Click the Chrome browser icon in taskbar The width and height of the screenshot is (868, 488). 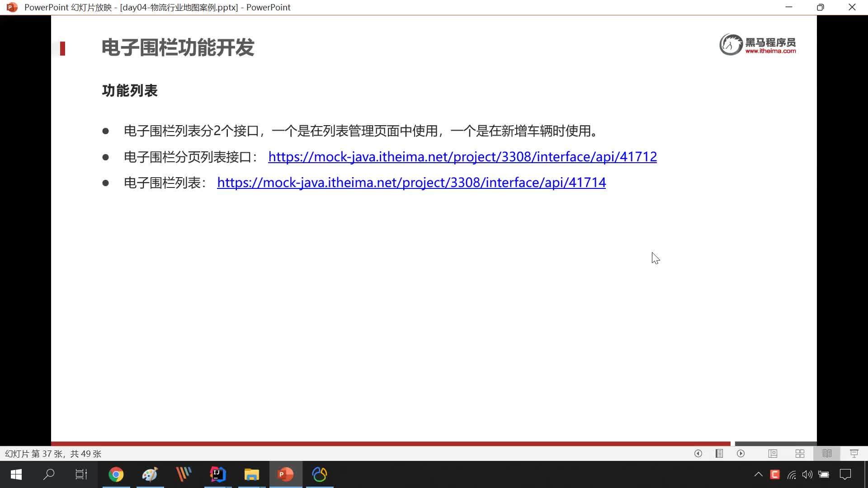(x=116, y=474)
